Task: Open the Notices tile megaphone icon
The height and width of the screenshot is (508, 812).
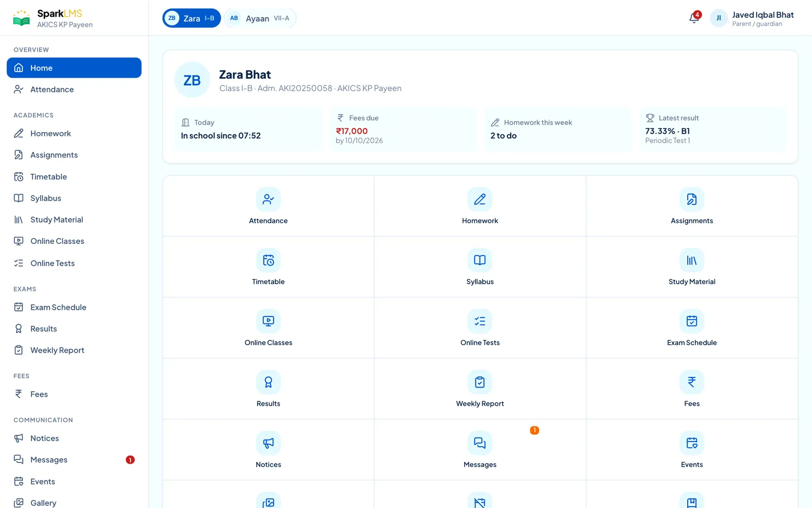Action: pos(268,443)
